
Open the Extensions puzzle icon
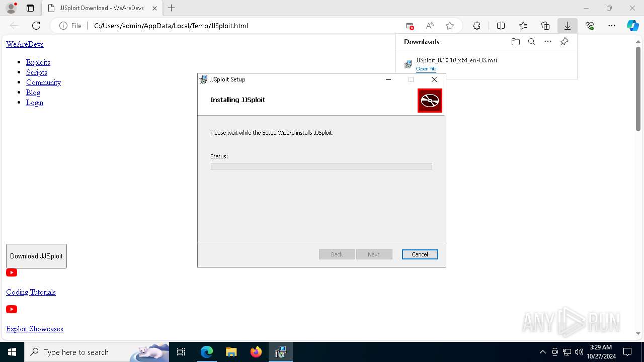click(476, 26)
